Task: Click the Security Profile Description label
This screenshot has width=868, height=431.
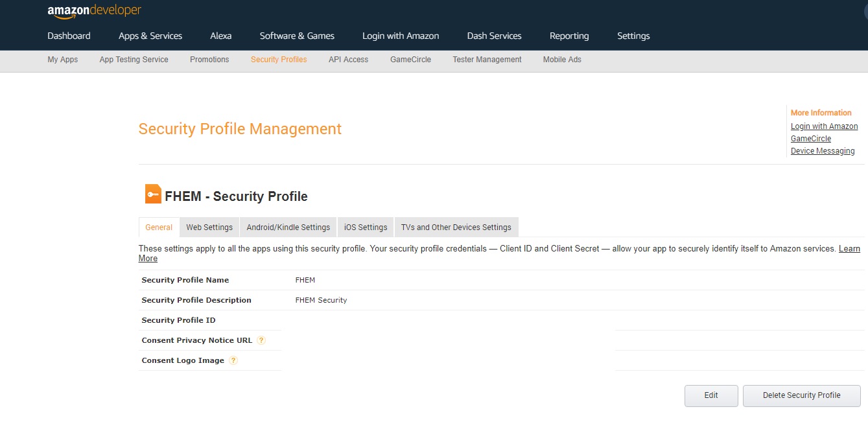Action: (196, 300)
